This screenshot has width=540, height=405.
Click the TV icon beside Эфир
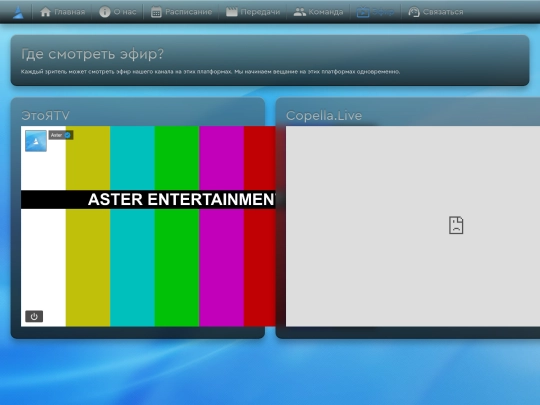pyautogui.click(x=363, y=12)
